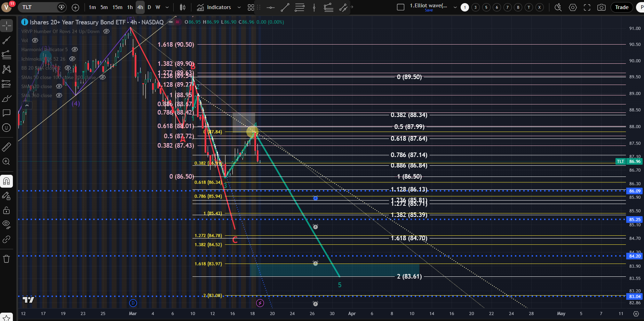Image resolution: width=644 pixels, height=321 pixels.
Task: Add symbol with the plus icon
Action: 75,7
